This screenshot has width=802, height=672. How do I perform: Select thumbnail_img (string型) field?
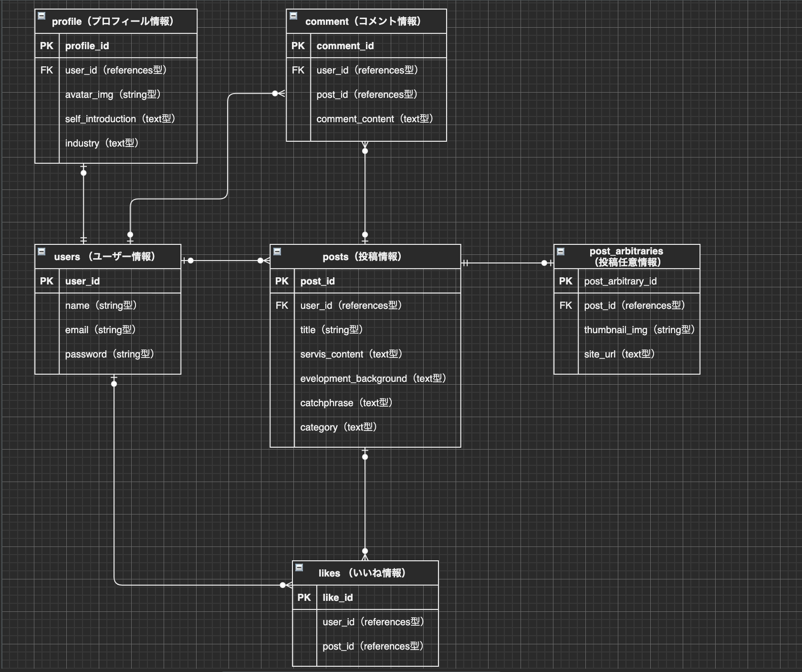tap(640, 330)
